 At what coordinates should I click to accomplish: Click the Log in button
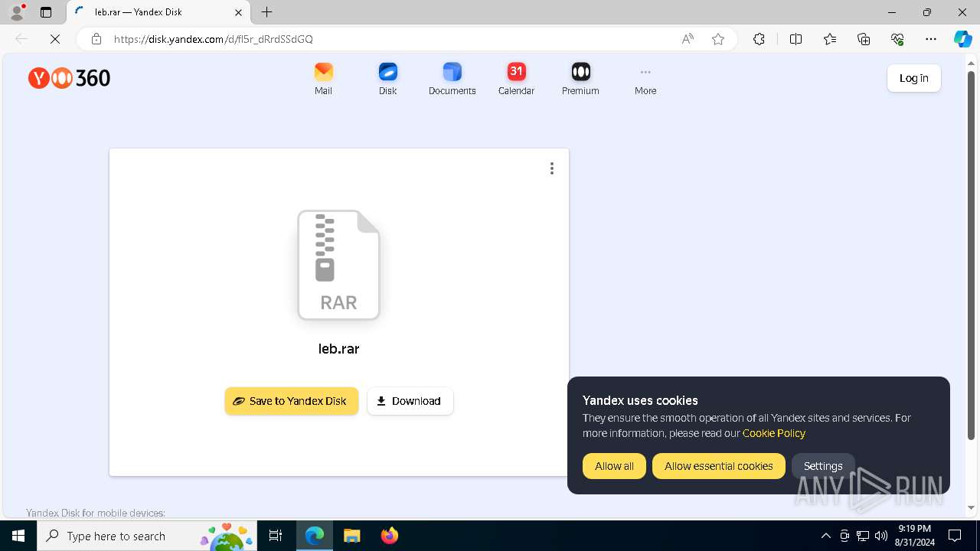point(913,78)
